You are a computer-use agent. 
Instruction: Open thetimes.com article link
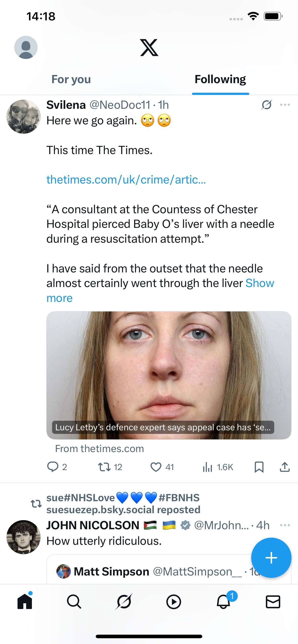(126, 179)
